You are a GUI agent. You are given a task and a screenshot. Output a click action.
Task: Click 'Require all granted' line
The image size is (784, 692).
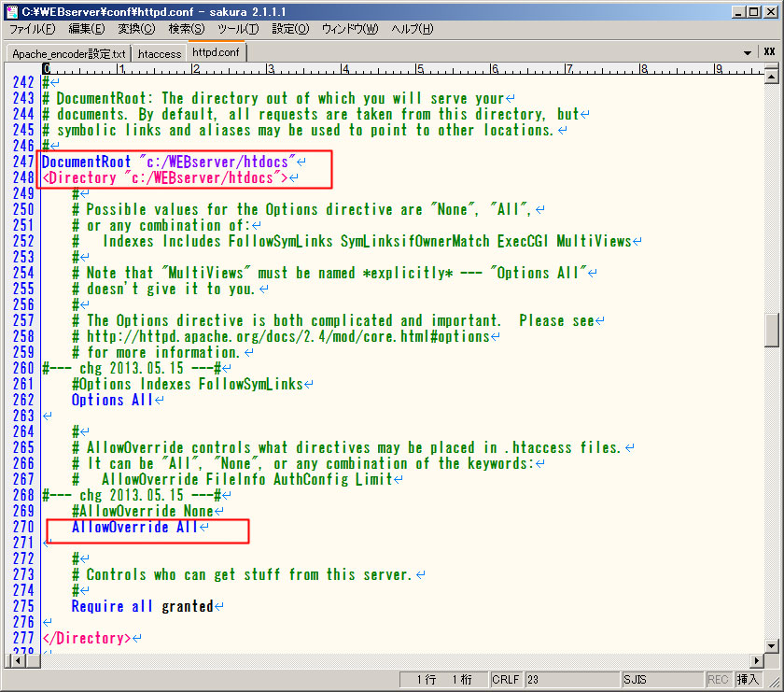pos(143,606)
